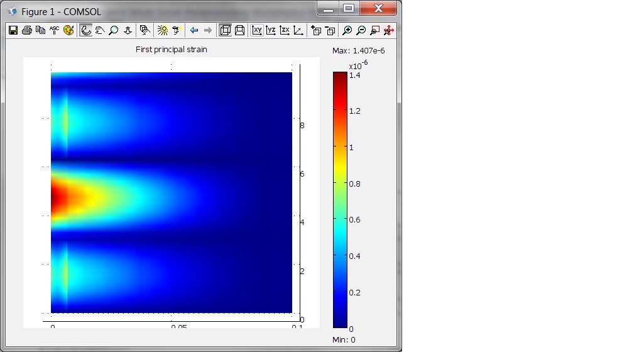Click the Zoom Out magnifier icon
Viewport: 644px width, 352px height.
(361, 30)
